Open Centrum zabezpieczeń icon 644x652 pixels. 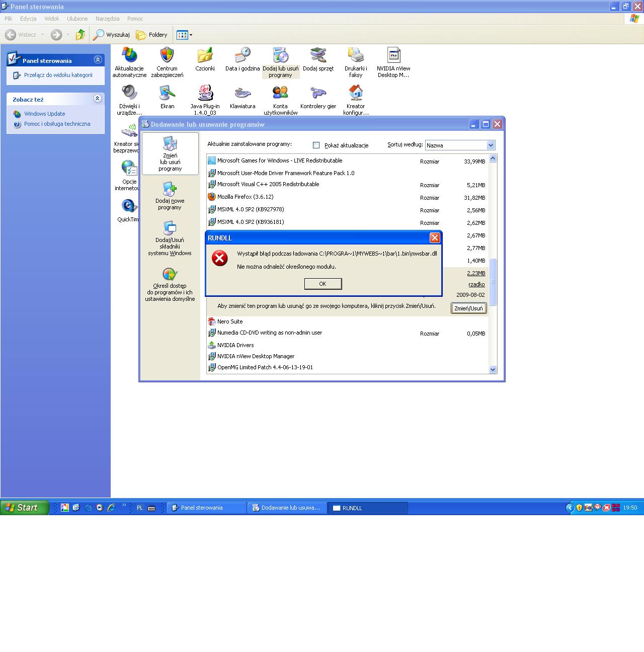click(x=167, y=62)
